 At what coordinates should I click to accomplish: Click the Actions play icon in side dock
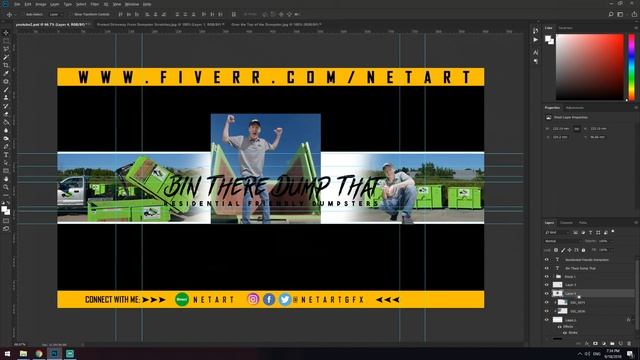coord(536,40)
